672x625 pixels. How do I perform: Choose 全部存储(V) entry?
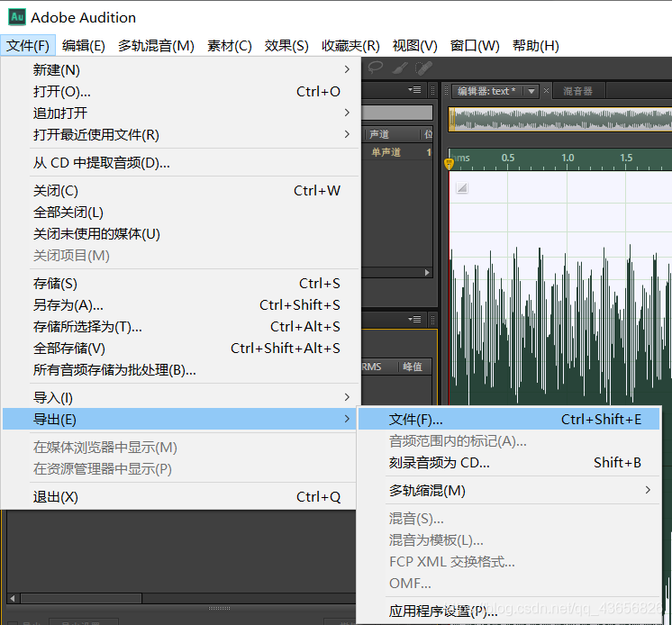[x=180, y=349]
